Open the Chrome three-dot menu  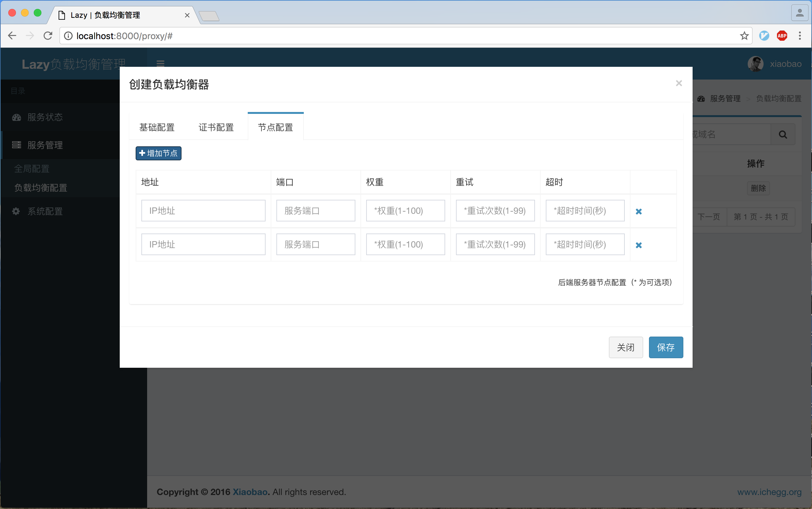point(800,36)
